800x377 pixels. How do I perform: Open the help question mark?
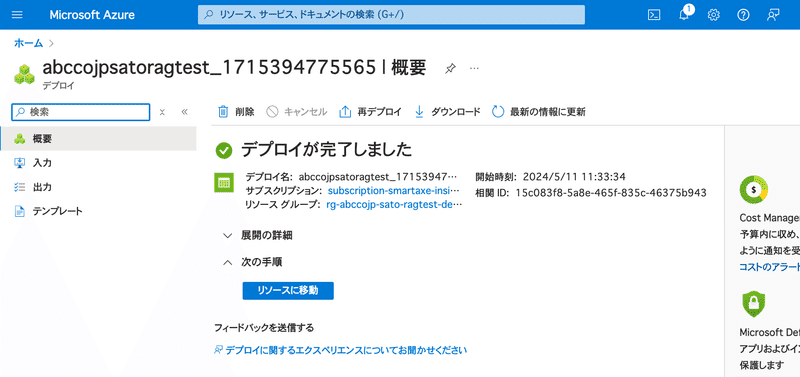(x=743, y=15)
